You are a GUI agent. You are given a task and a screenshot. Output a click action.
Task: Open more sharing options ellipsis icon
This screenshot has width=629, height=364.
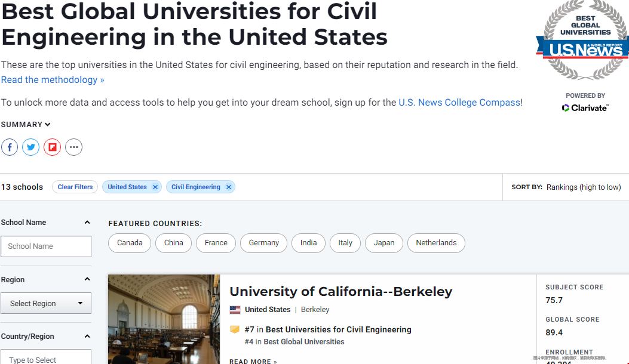(73, 147)
